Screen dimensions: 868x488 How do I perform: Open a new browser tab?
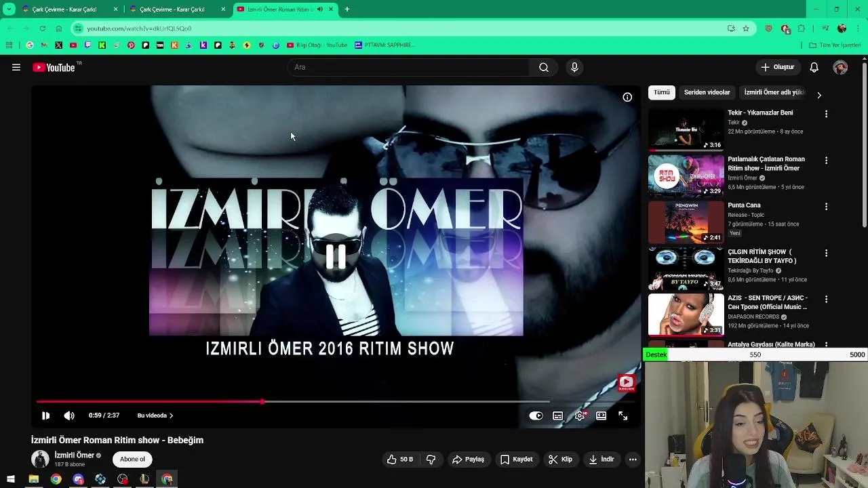pyautogui.click(x=347, y=9)
